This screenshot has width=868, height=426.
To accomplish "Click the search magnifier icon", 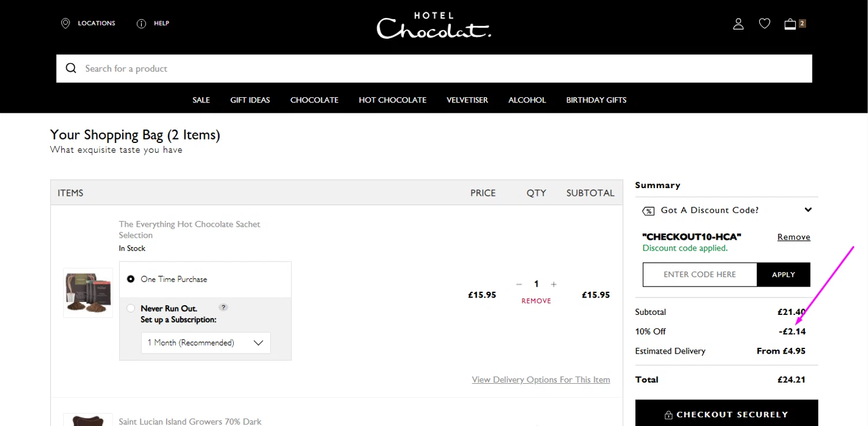I will 71,68.
